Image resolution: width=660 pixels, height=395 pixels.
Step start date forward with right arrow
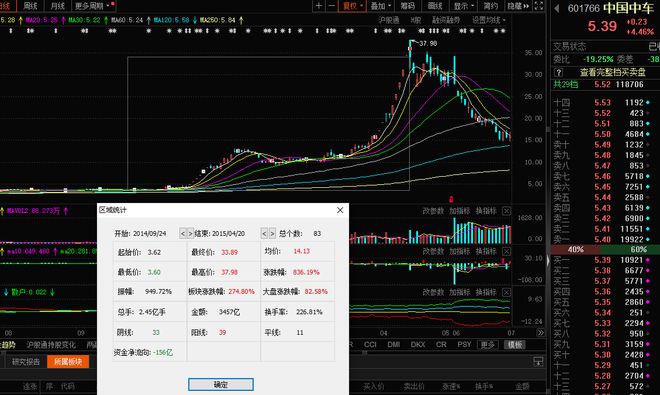point(190,233)
